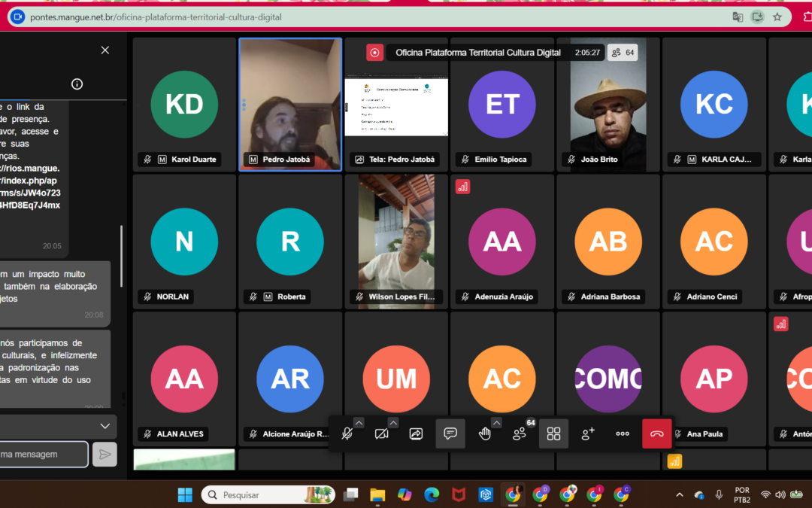The width and height of the screenshot is (812, 508).
Task: Open the more actions three-dots menu
Action: (623, 434)
